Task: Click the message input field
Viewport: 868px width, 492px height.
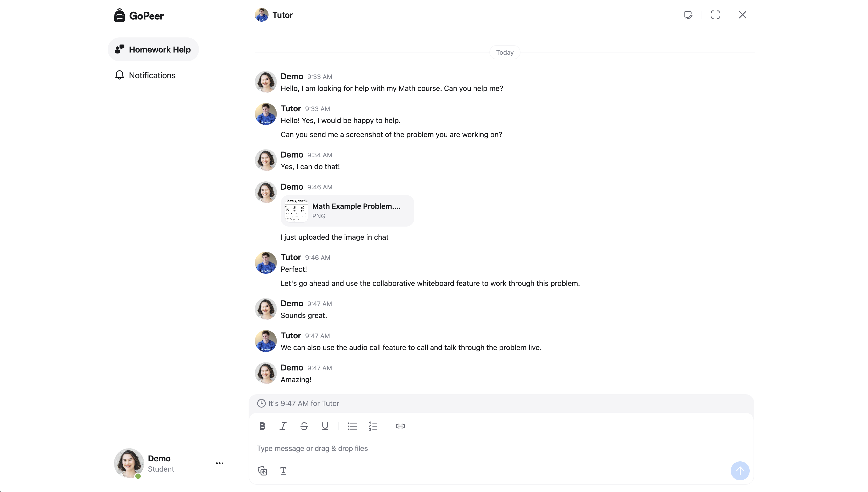Action: pos(405,448)
